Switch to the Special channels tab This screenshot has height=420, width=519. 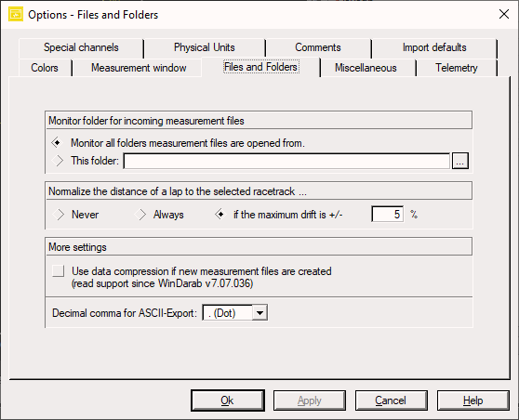click(x=81, y=47)
